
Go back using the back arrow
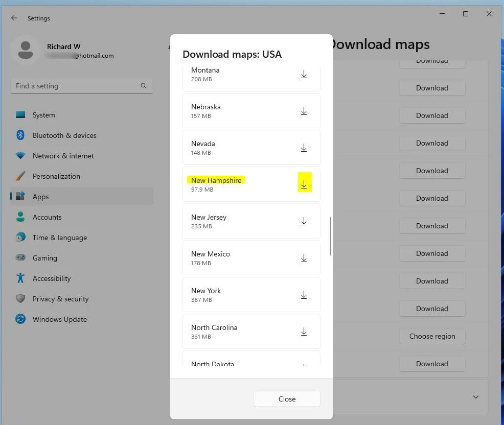[14, 18]
